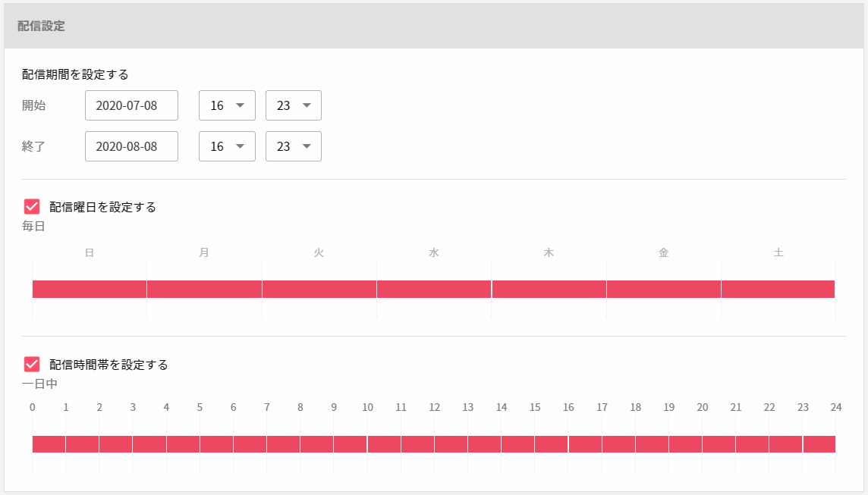This screenshot has height=495, width=868.
Task: Toggle the 10 to 11 hour slot
Action: [384, 444]
